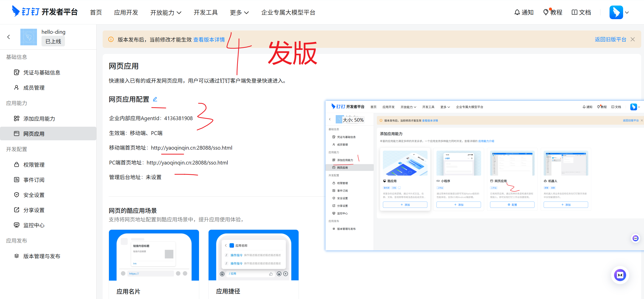Expand the 更多 dropdown menu
This screenshot has width=644, height=299.
pos(239,13)
